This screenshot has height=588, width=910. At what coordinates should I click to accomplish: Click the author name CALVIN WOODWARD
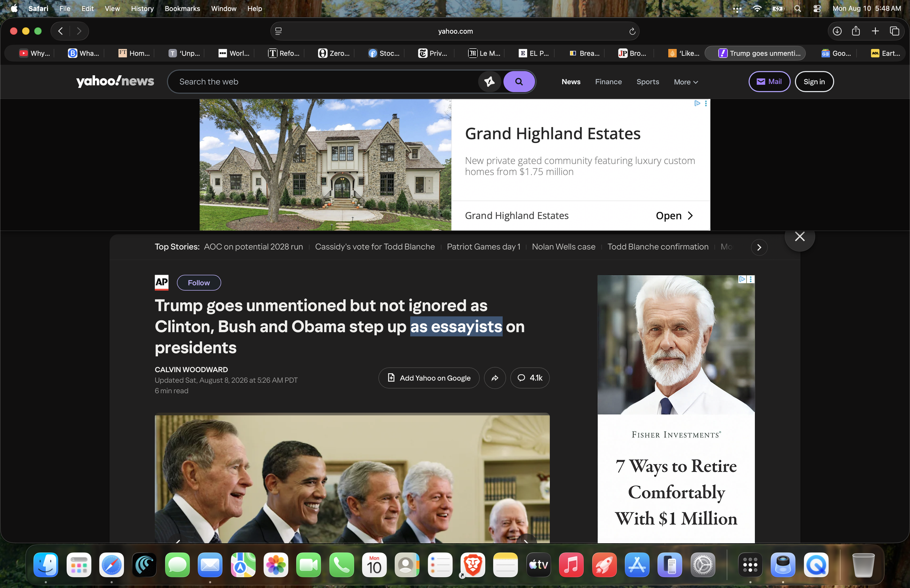tap(191, 370)
